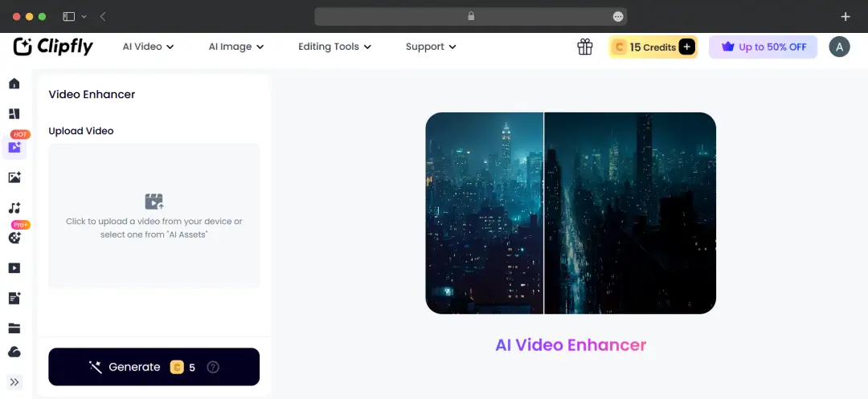Click the before/after divider on preview image
Image resolution: width=868 pixels, height=399 pixels.
(x=543, y=214)
